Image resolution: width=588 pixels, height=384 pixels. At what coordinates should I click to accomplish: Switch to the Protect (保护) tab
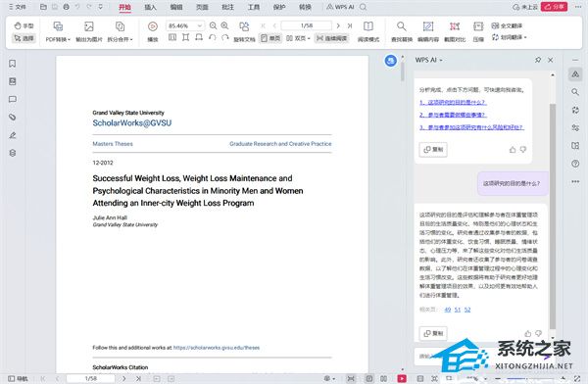[x=279, y=7]
